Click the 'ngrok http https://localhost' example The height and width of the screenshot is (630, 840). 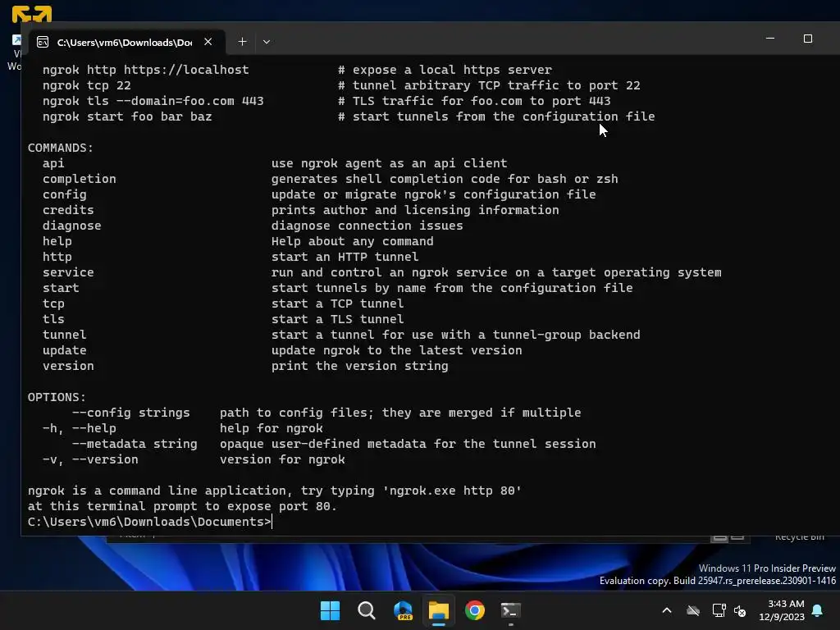click(146, 70)
